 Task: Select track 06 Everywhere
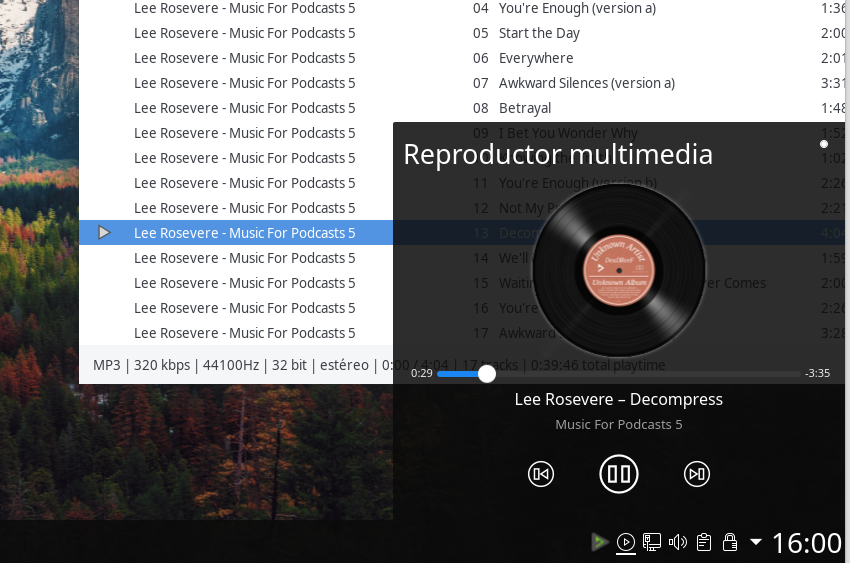click(536, 58)
